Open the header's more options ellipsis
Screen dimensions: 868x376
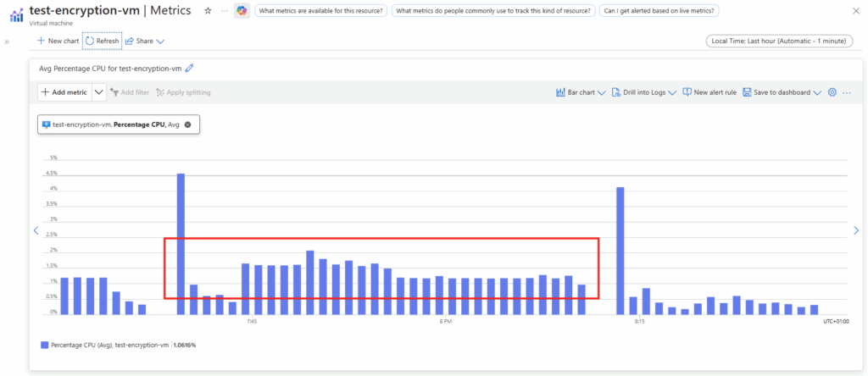[x=225, y=11]
